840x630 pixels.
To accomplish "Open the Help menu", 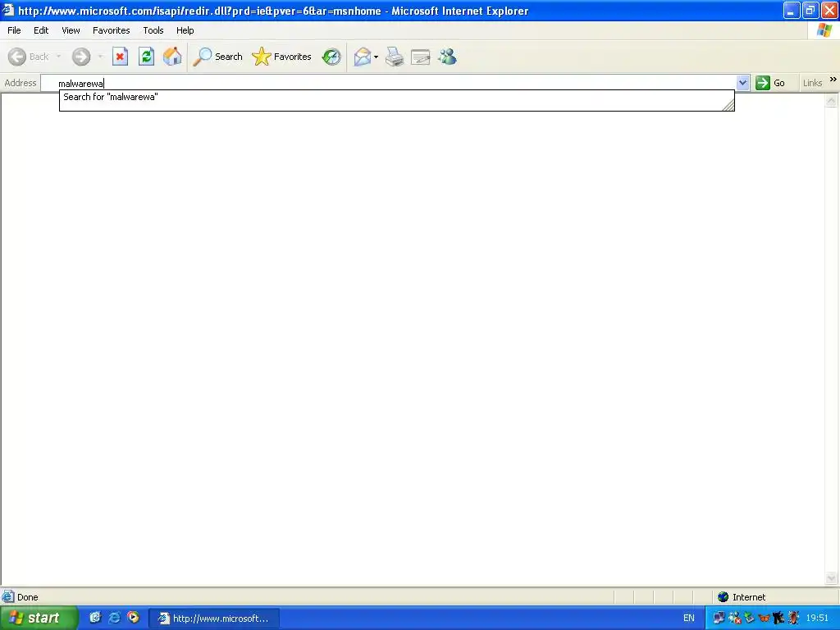I will pyautogui.click(x=185, y=30).
